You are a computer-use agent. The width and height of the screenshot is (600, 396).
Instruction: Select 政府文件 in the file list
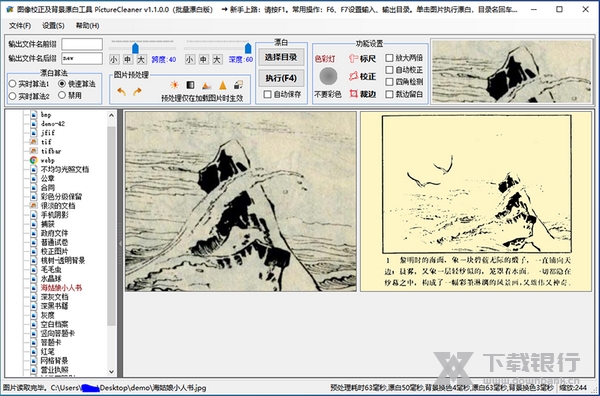(x=54, y=233)
